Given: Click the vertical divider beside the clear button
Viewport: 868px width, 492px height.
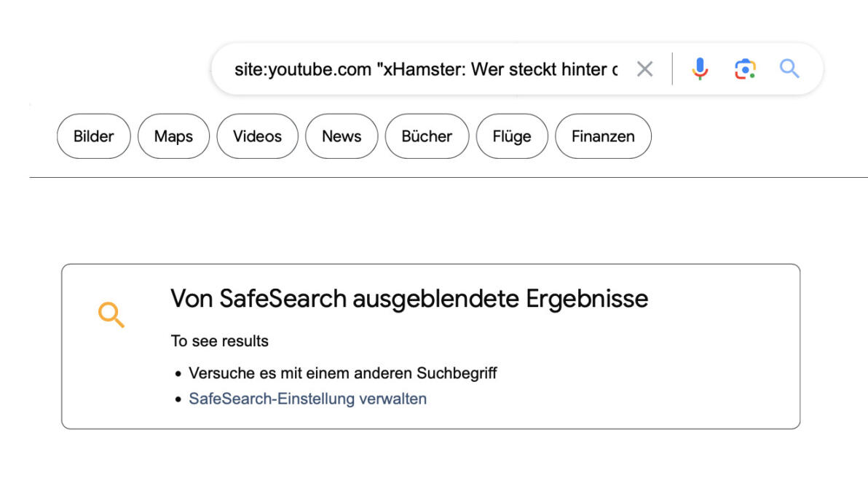Looking at the screenshot, I should [x=673, y=69].
